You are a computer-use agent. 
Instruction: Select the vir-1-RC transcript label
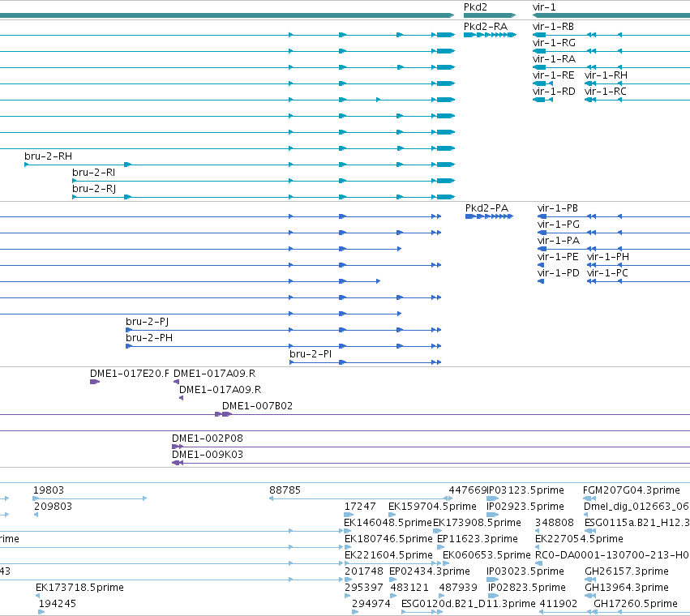click(x=605, y=92)
